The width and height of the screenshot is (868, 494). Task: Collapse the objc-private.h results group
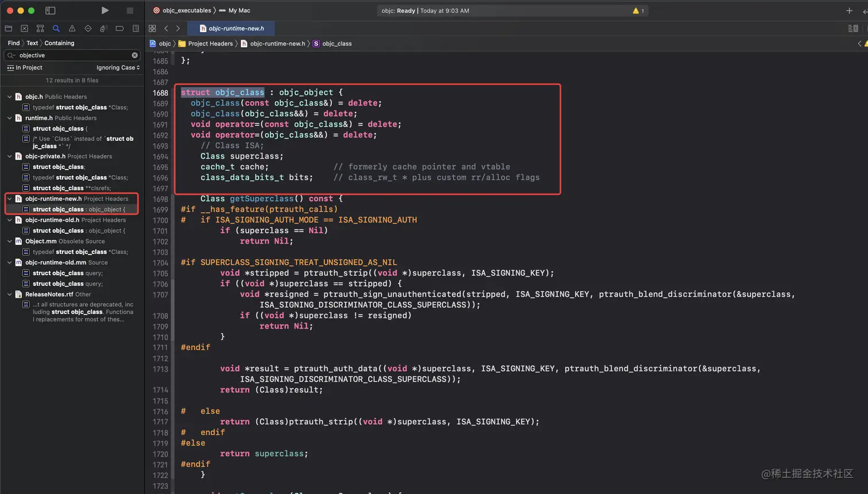(9, 156)
